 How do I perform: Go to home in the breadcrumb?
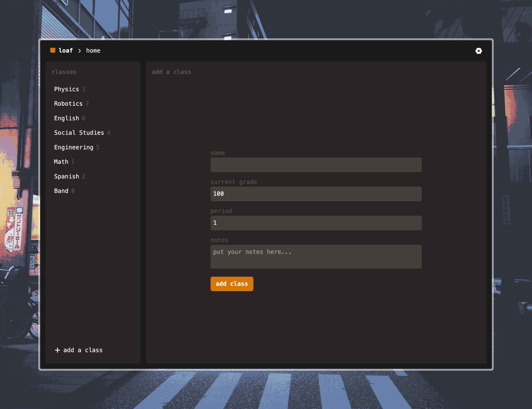93,50
